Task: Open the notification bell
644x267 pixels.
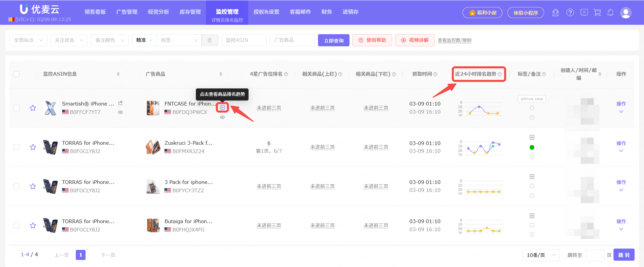Action: (x=610, y=13)
